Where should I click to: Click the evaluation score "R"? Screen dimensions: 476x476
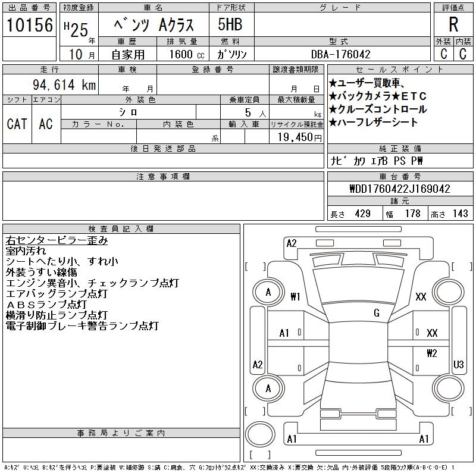click(453, 24)
